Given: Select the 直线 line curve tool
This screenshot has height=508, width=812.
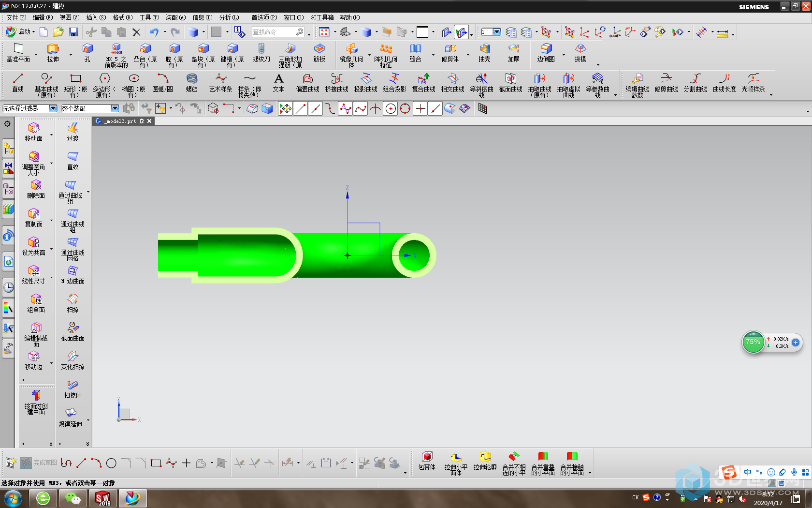Looking at the screenshot, I should coord(18,83).
